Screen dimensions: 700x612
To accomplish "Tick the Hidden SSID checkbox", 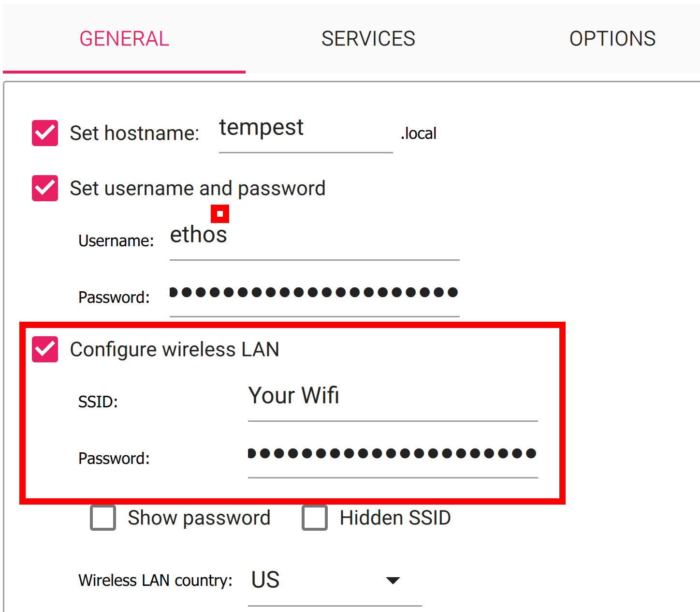I will 315,518.
